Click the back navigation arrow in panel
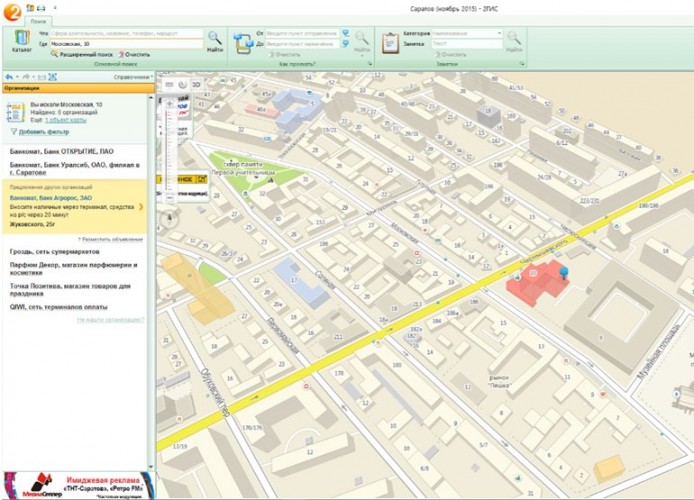Viewport: 694px width, 500px height. (9, 76)
